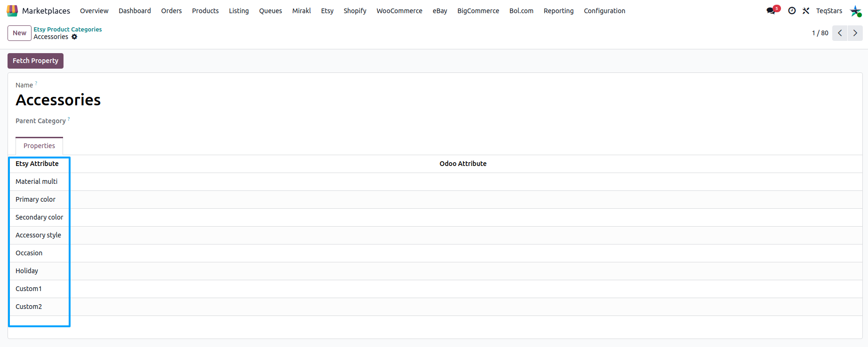Open the Marketplaces app home icon
The height and width of the screenshot is (347, 868).
tap(12, 10)
